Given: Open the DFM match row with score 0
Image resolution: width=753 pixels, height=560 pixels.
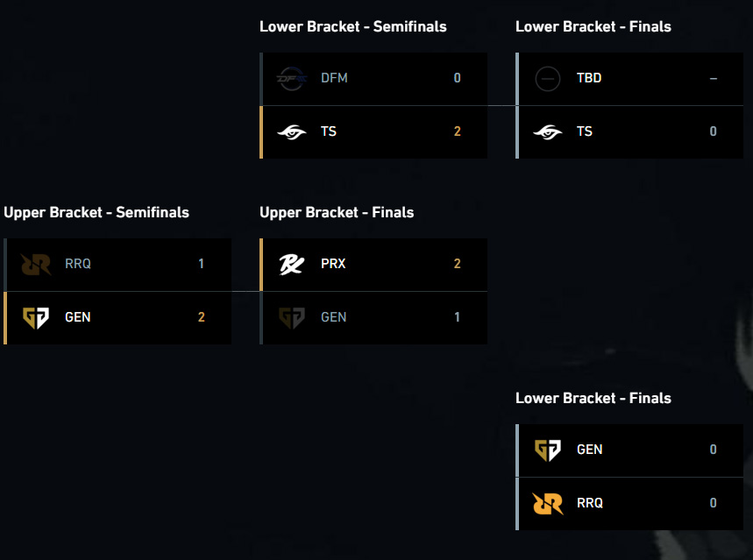Looking at the screenshot, I should tap(373, 79).
